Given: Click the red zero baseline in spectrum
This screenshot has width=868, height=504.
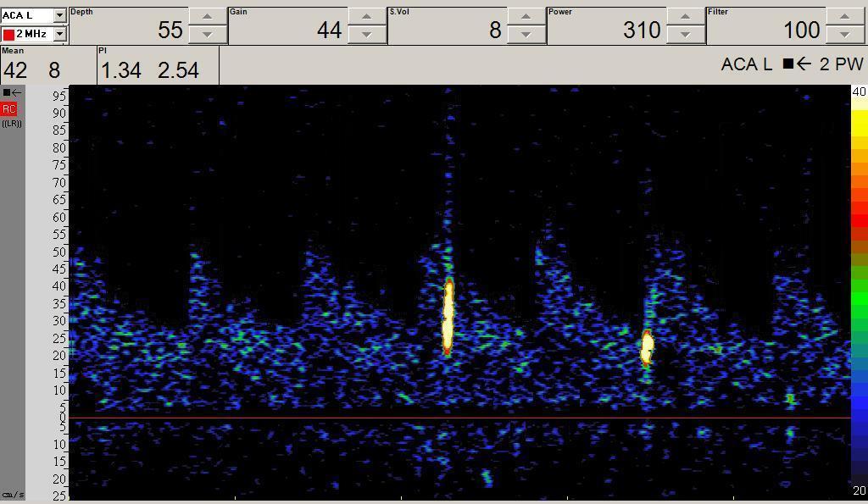Looking at the screenshot, I should [x=459, y=418].
